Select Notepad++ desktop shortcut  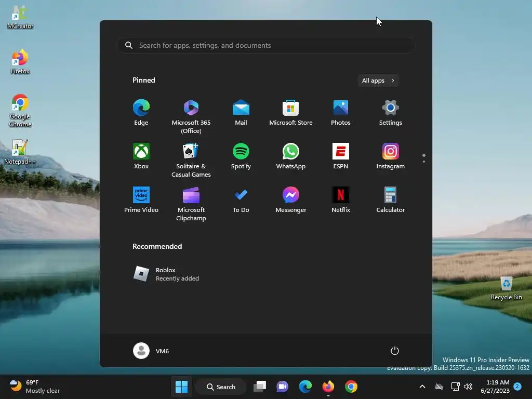(x=20, y=152)
